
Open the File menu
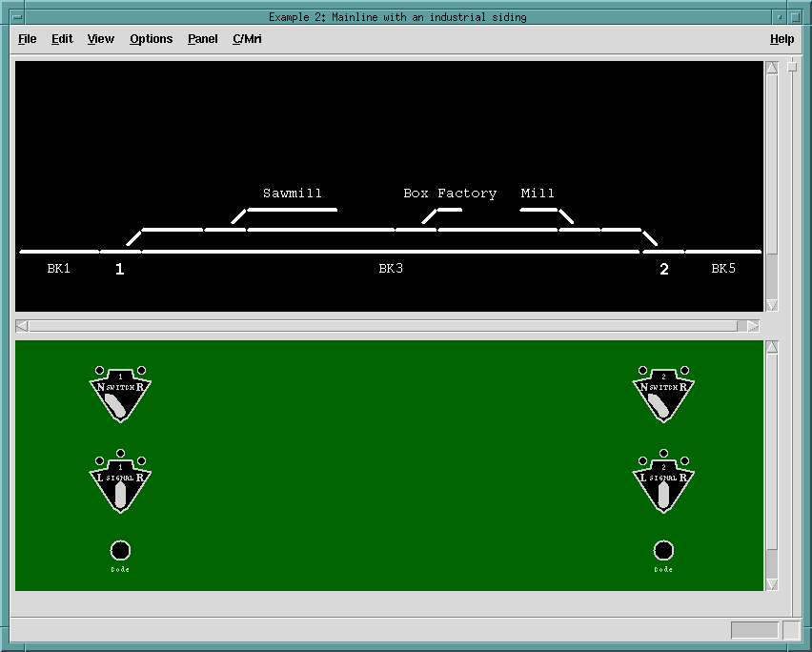click(27, 39)
